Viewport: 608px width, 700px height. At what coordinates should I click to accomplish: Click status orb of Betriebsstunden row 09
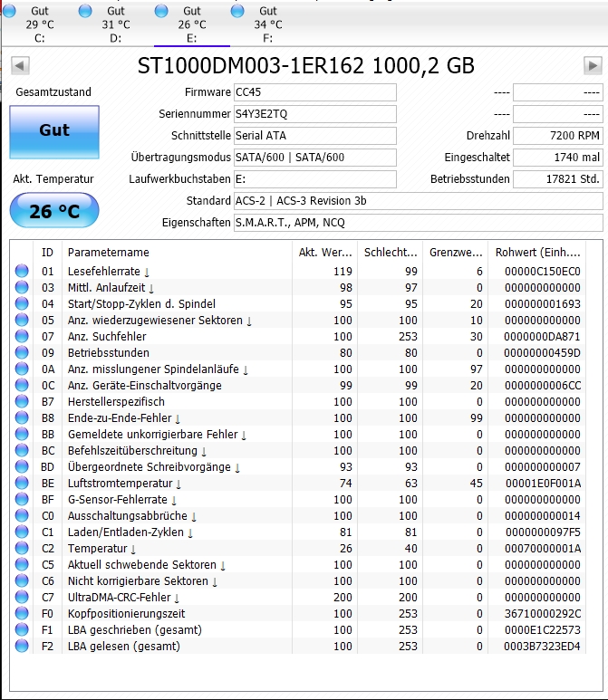[x=22, y=352]
